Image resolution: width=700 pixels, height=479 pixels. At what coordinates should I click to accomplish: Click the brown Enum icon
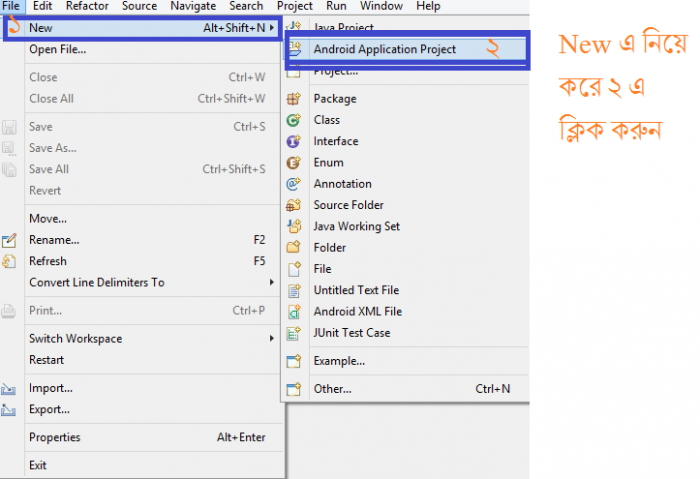pos(293,162)
